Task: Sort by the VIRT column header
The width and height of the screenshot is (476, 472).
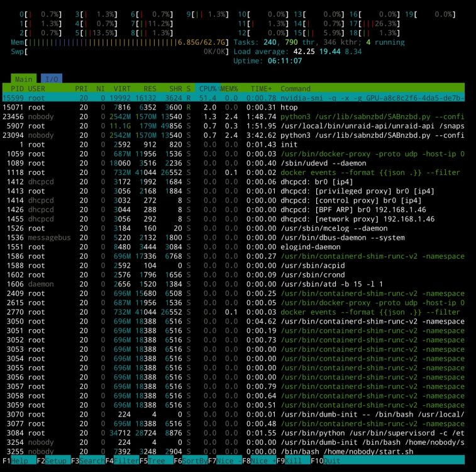Action: pyautogui.click(x=122, y=89)
